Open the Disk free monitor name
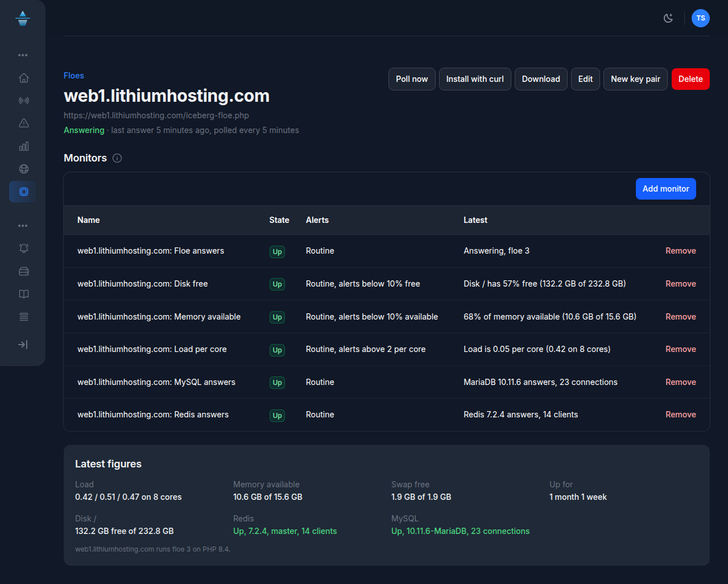728x584 pixels. click(143, 284)
